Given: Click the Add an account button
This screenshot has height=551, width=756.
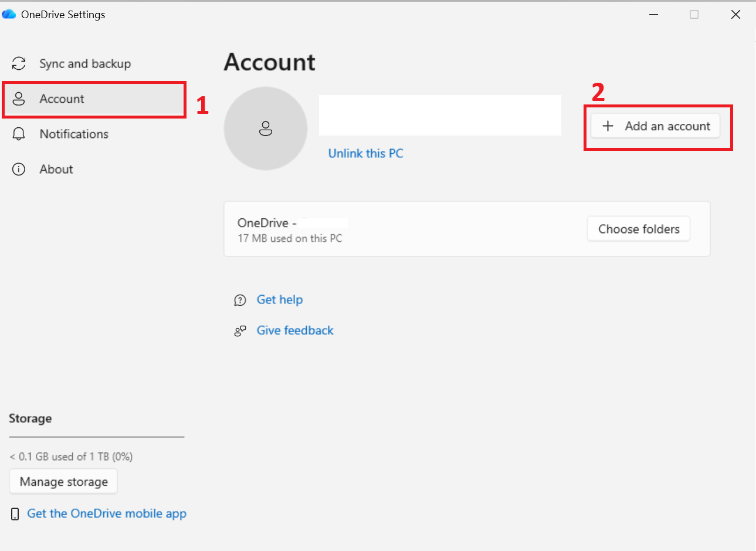Looking at the screenshot, I should (x=657, y=126).
